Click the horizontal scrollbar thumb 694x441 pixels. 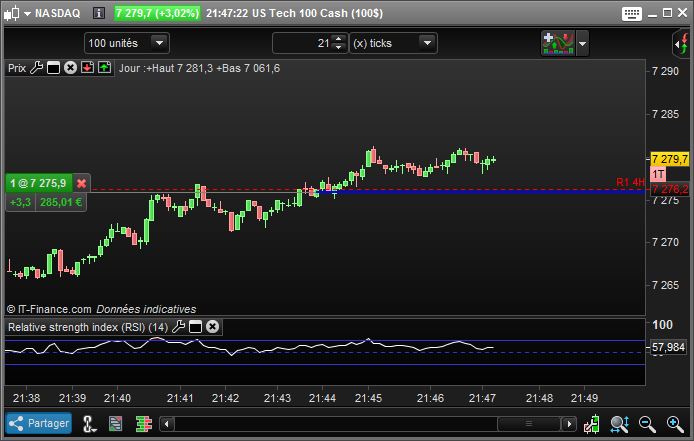click(x=529, y=424)
